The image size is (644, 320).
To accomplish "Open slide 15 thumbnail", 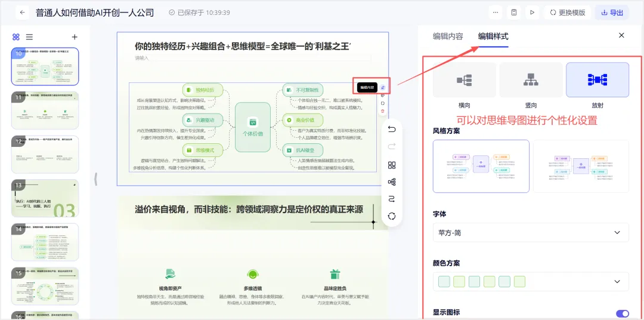I will click(x=45, y=287).
